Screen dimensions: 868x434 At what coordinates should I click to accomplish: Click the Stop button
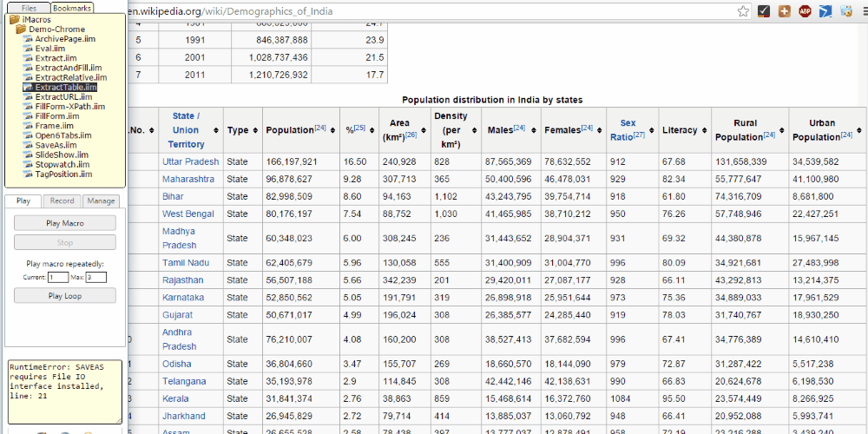coord(65,242)
